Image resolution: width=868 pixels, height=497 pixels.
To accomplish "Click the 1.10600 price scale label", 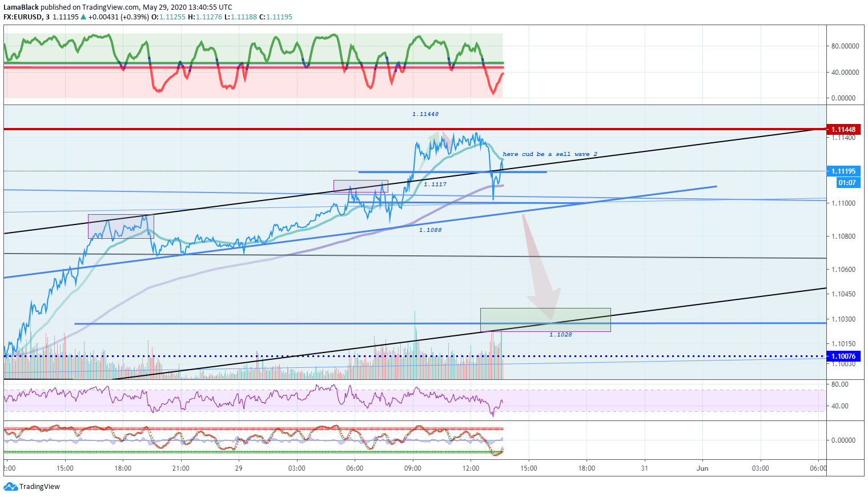I will pyautogui.click(x=843, y=270).
